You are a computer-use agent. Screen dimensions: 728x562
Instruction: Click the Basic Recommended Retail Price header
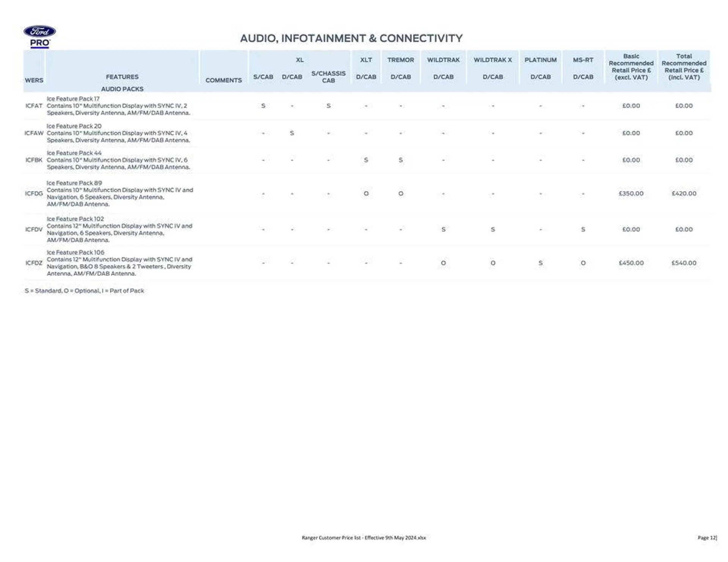(631, 67)
